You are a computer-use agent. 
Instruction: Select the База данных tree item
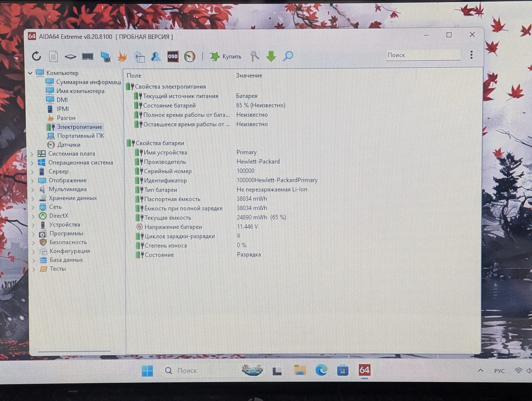[x=61, y=260]
